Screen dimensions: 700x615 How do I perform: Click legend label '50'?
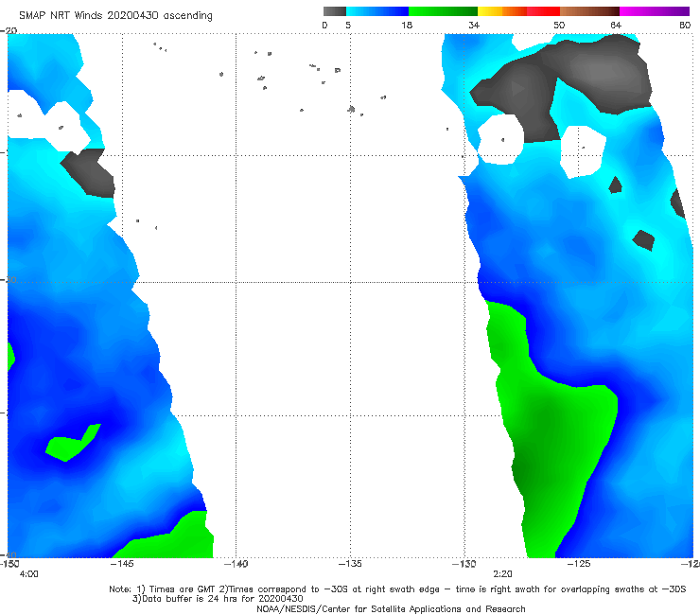pos(559,25)
